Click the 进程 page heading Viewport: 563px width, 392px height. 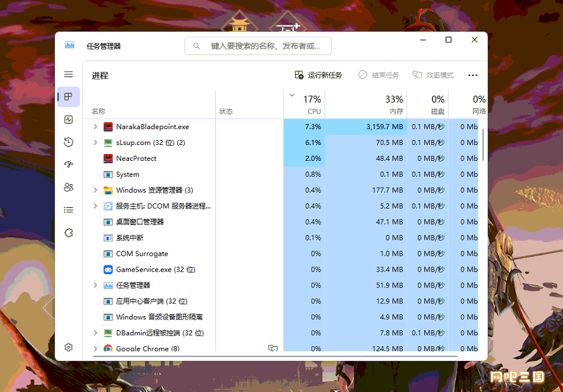click(x=100, y=75)
